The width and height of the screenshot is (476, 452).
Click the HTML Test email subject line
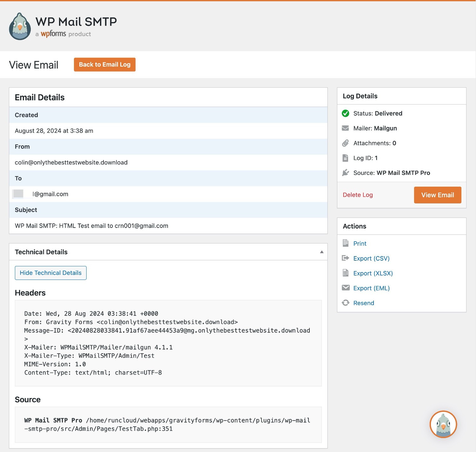coord(91,226)
